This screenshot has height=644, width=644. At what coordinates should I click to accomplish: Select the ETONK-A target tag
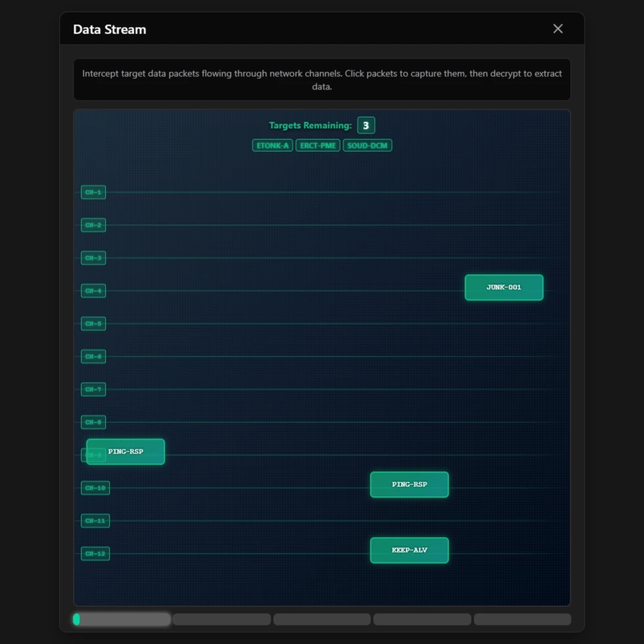[x=272, y=145]
